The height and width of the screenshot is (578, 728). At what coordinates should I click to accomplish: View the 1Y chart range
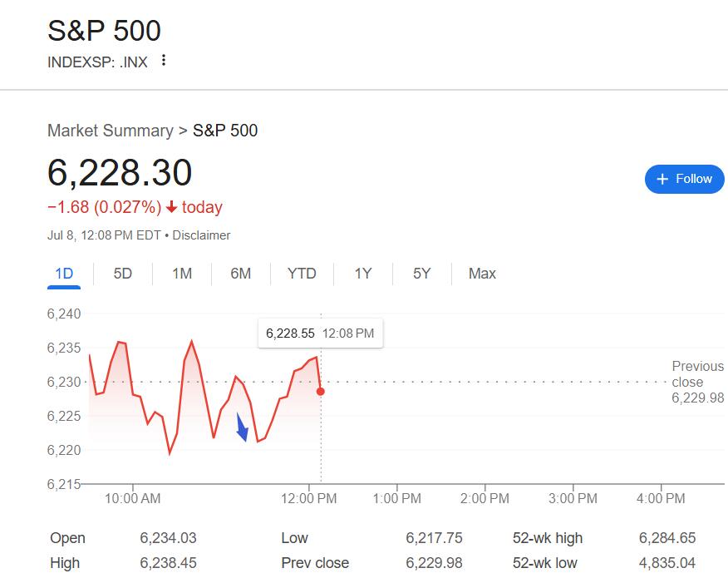363,274
